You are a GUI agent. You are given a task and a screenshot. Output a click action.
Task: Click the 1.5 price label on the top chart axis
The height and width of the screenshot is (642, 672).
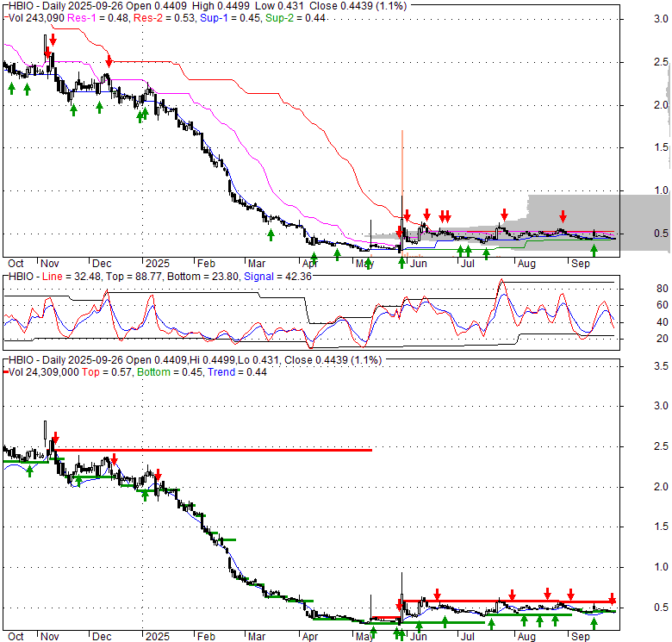[x=661, y=147]
